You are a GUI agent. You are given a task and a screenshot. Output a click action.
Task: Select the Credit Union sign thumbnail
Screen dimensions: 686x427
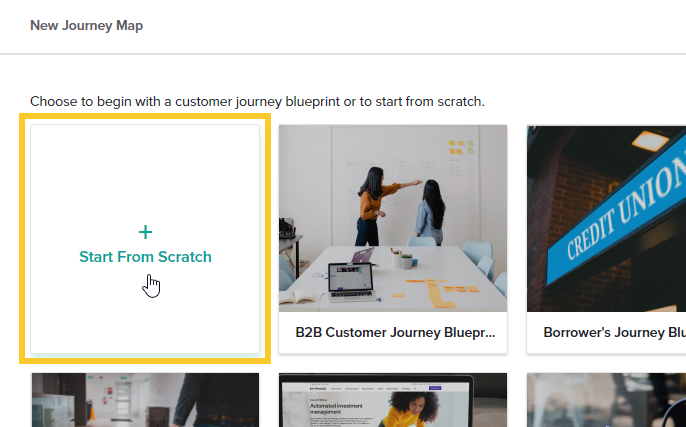[606, 218]
